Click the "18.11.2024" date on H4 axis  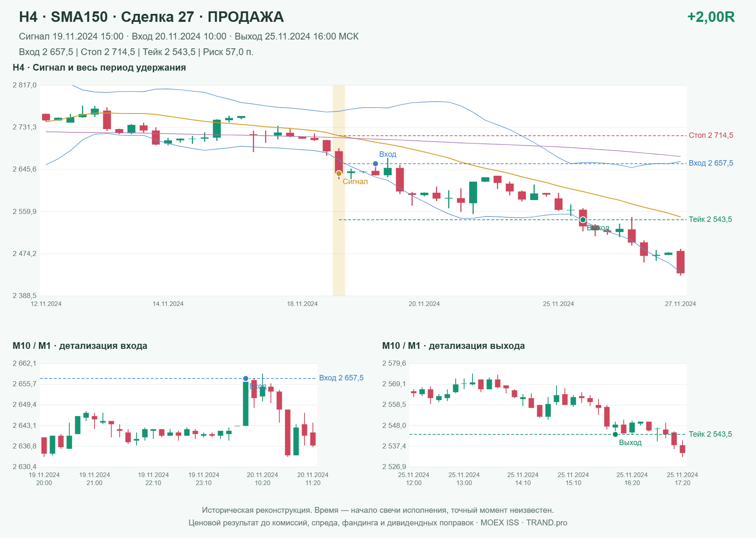click(x=302, y=304)
